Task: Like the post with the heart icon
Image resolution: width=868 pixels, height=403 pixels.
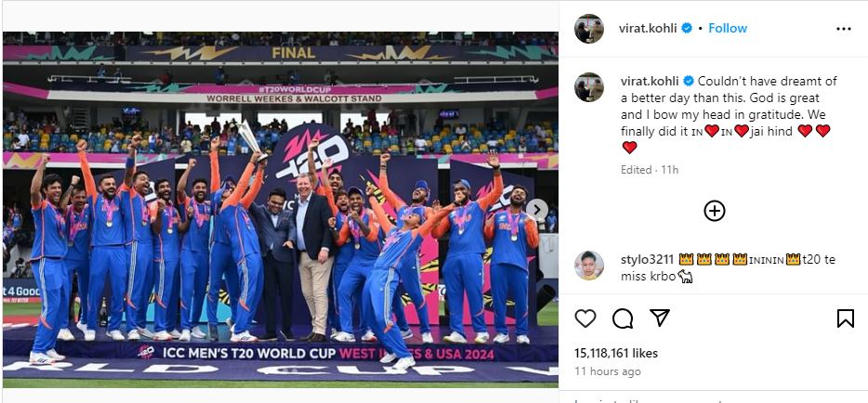Action: [585, 318]
